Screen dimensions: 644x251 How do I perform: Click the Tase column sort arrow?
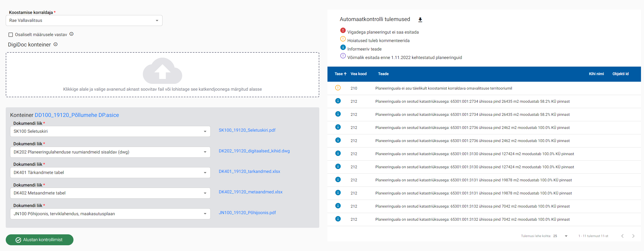coord(345,74)
